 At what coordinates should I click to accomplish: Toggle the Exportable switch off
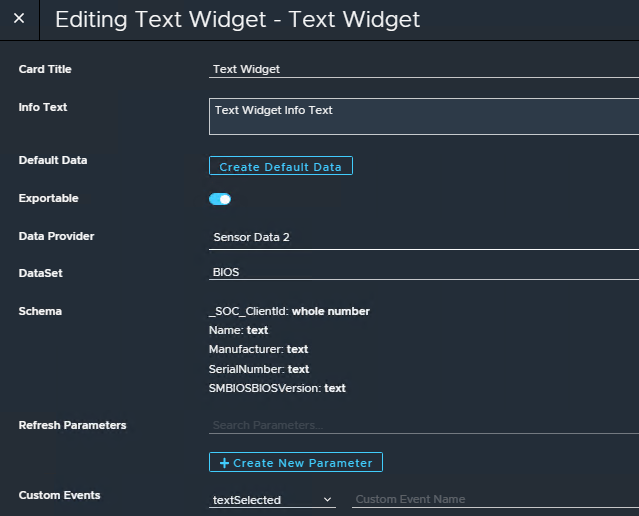pyautogui.click(x=220, y=199)
